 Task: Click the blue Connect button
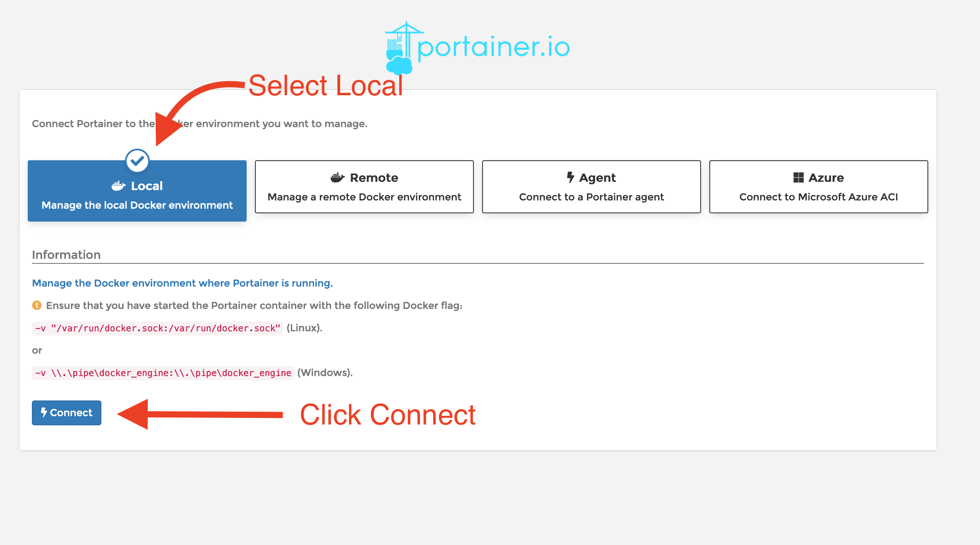click(x=66, y=412)
